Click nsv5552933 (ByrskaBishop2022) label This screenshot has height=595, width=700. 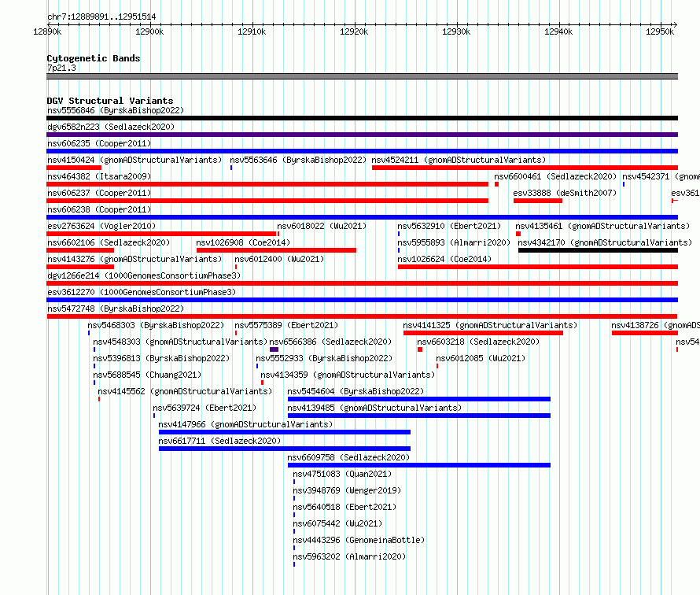(x=324, y=358)
